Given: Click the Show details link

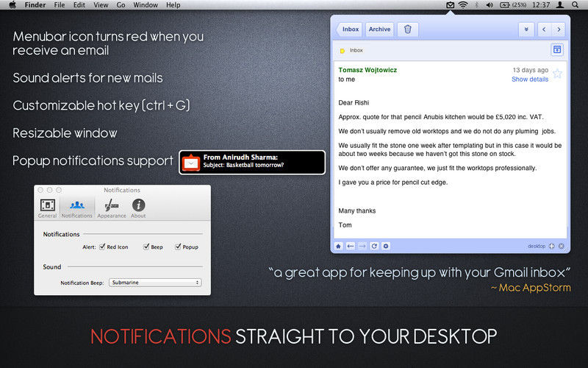Looking at the screenshot, I should pyautogui.click(x=530, y=79).
